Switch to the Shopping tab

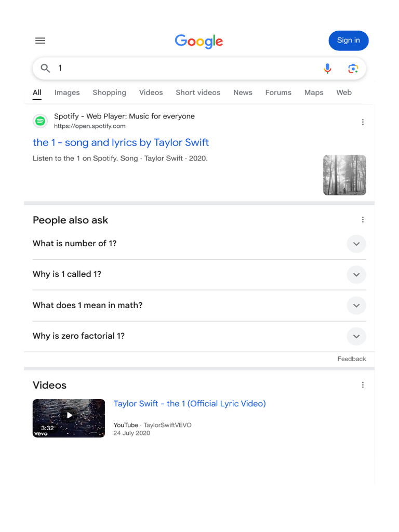click(109, 92)
